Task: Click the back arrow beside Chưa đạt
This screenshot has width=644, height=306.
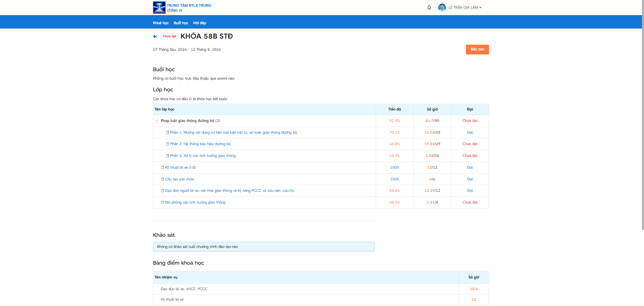Action: point(155,36)
